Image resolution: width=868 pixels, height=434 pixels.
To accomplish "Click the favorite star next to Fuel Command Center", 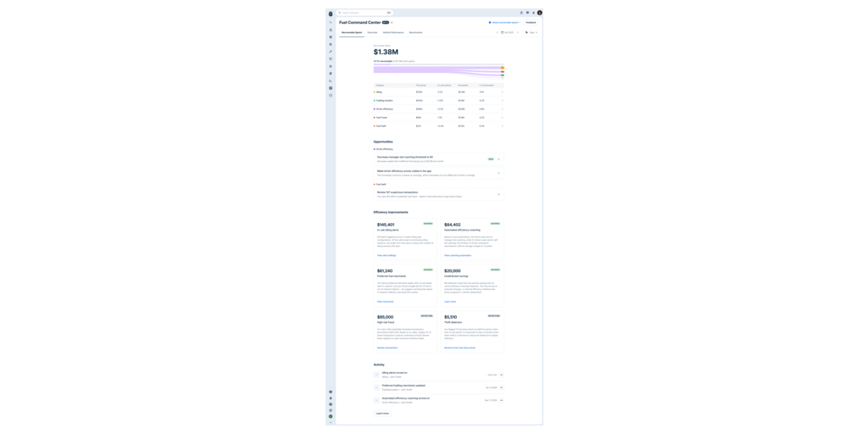I will pos(392,23).
